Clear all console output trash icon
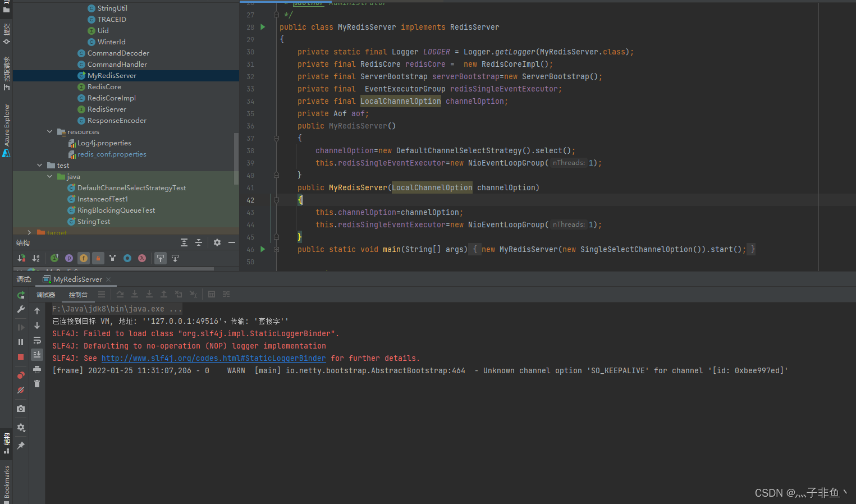The height and width of the screenshot is (504, 856). (37, 384)
